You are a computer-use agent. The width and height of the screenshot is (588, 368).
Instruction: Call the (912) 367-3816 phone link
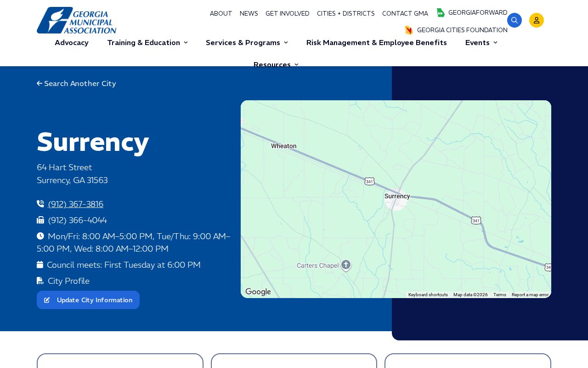(x=76, y=204)
